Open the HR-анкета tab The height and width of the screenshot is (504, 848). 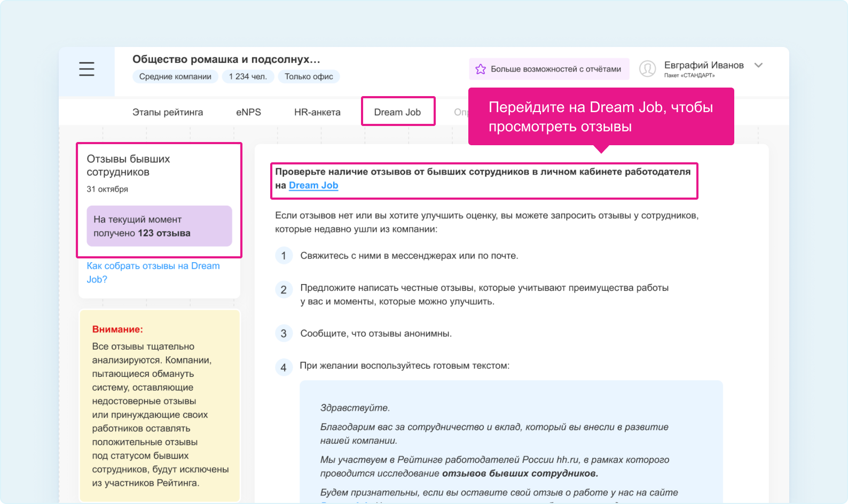pyautogui.click(x=317, y=112)
